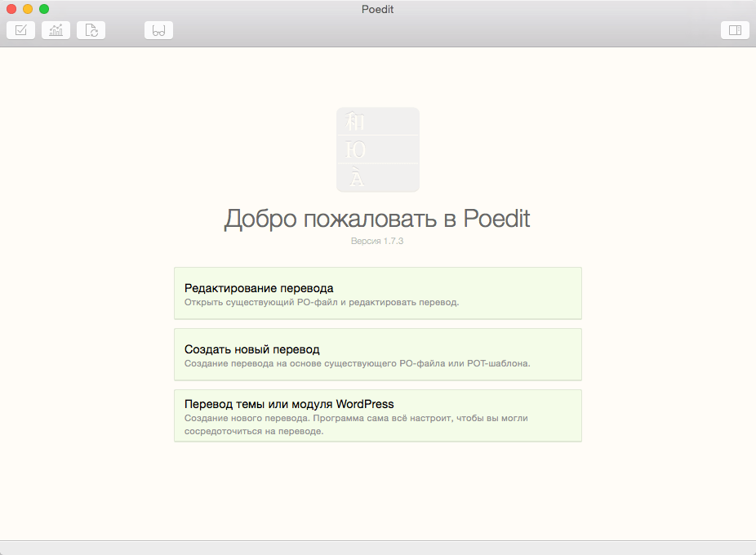The width and height of the screenshot is (756, 555).
Task: Minimize Poedit with the yellow button
Action: [x=28, y=9]
